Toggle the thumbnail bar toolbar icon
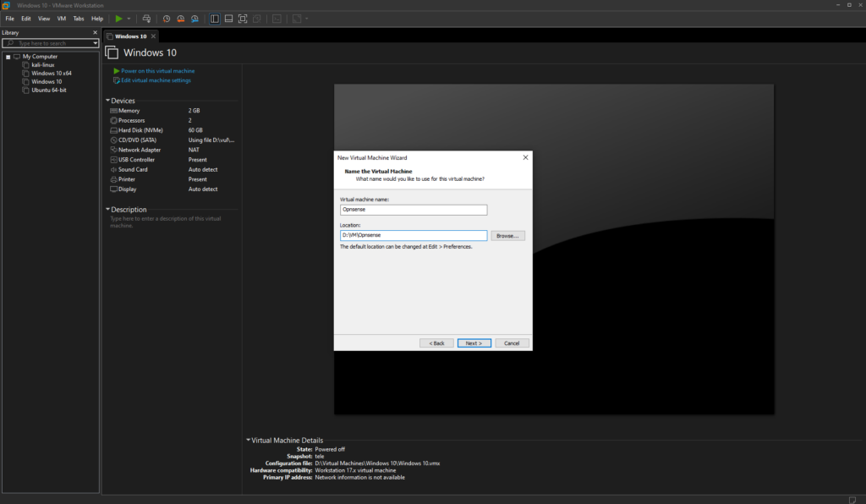 tap(228, 19)
